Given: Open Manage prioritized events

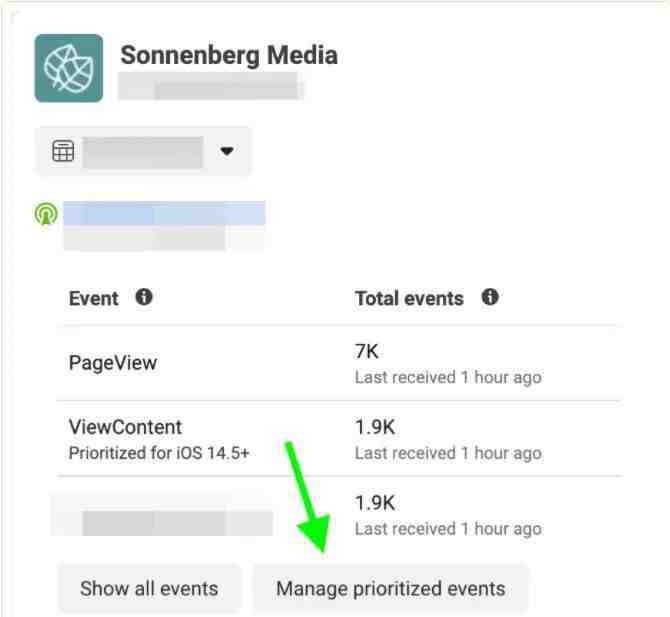Looking at the screenshot, I should (391, 589).
